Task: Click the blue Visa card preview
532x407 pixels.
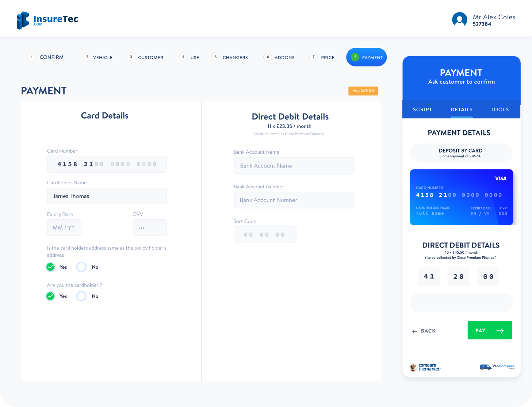Action: click(462, 197)
